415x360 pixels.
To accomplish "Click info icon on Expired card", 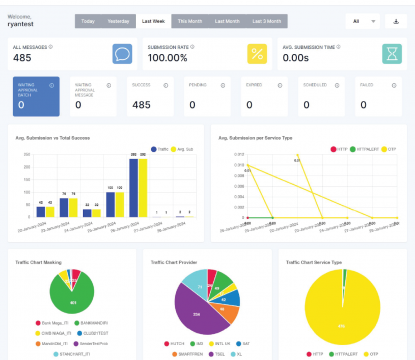I will 280,86.
